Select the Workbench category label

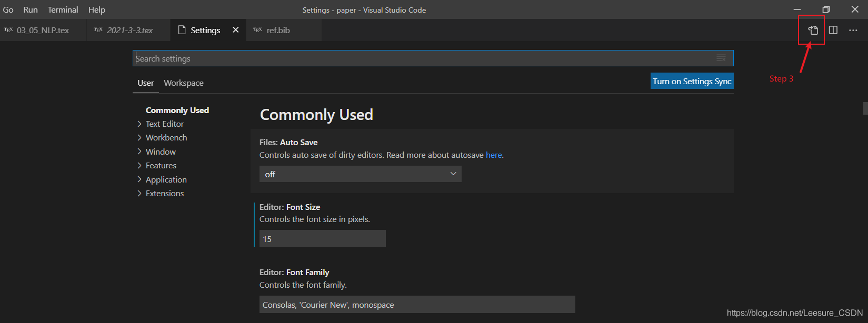[166, 137]
